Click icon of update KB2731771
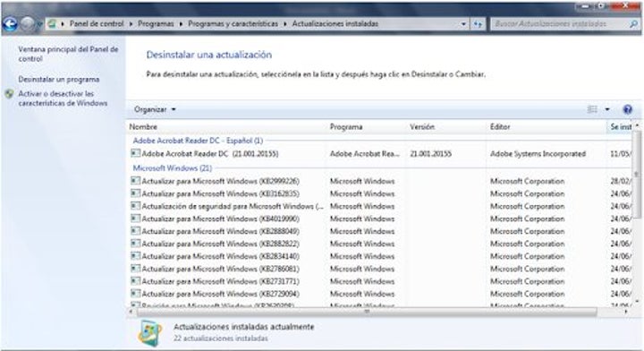Viewport: 644px width, 351px height. tap(135, 281)
